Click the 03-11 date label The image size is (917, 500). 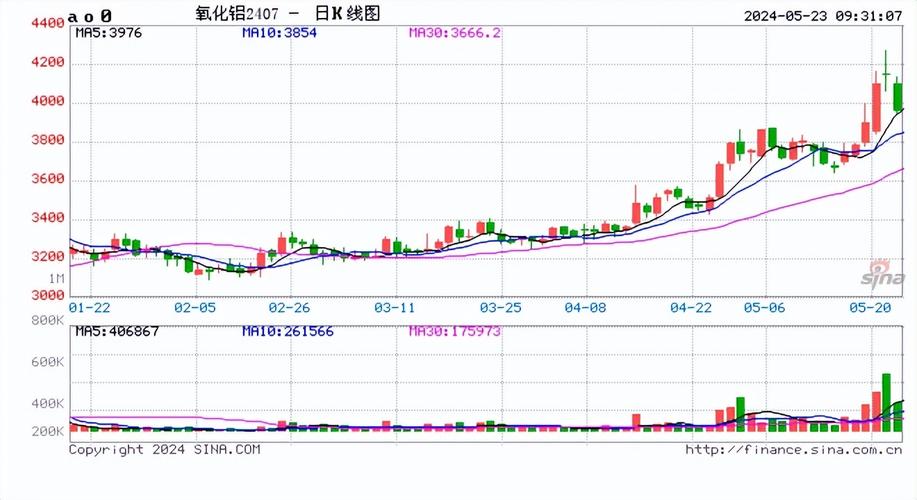coord(395,308)
